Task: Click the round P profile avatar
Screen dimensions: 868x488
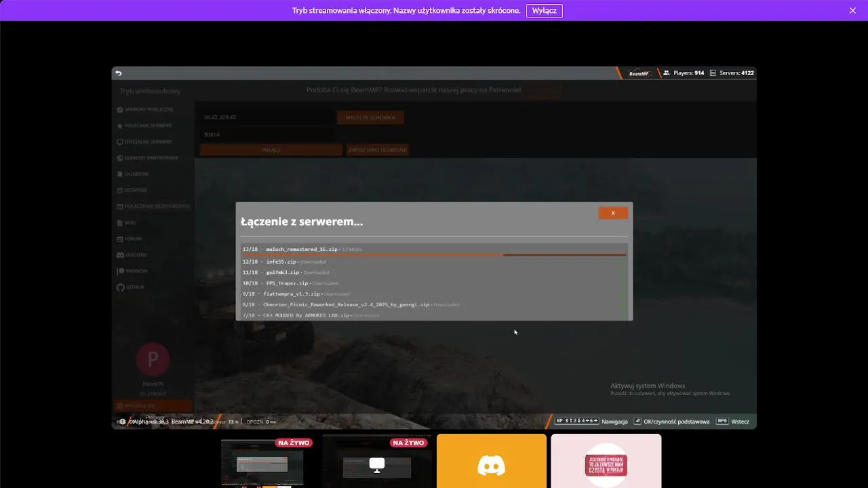Action: coord(153,359)
